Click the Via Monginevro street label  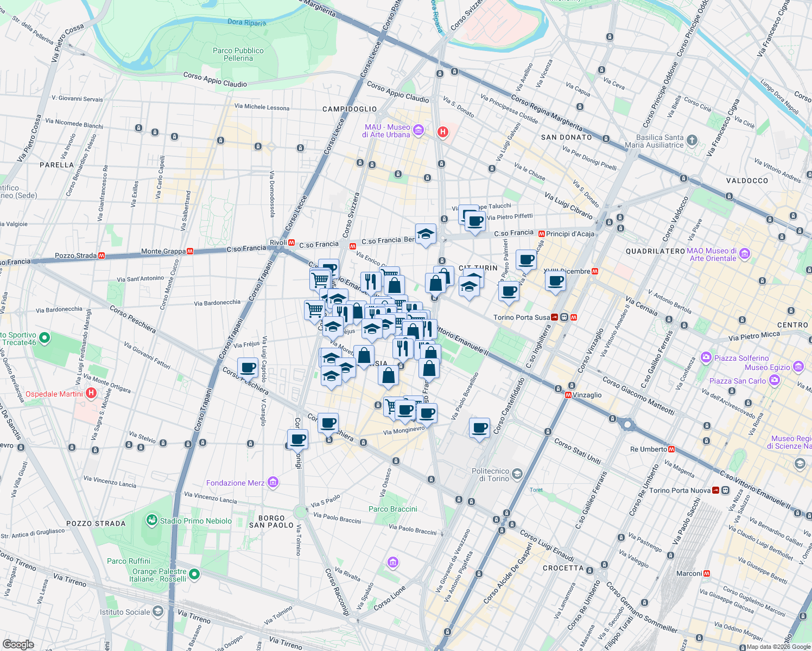pos(404,431)
